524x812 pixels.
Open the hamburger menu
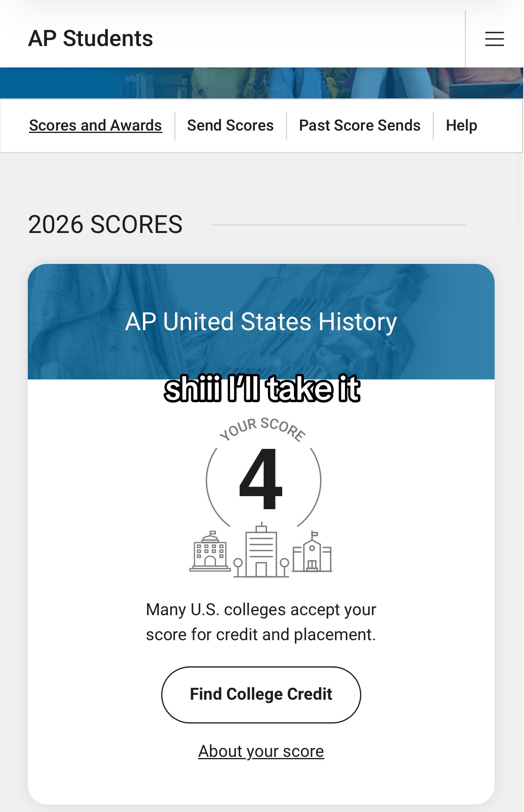494,39
